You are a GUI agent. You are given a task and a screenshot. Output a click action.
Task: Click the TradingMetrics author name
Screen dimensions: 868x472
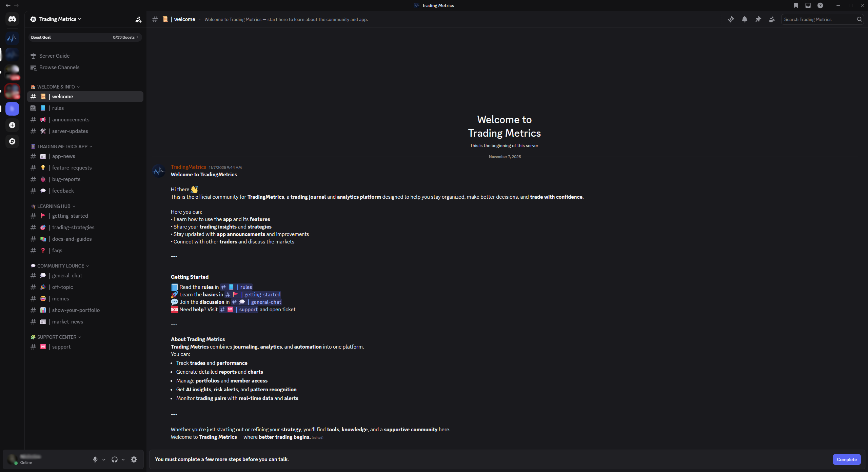[x=189, y=167]
